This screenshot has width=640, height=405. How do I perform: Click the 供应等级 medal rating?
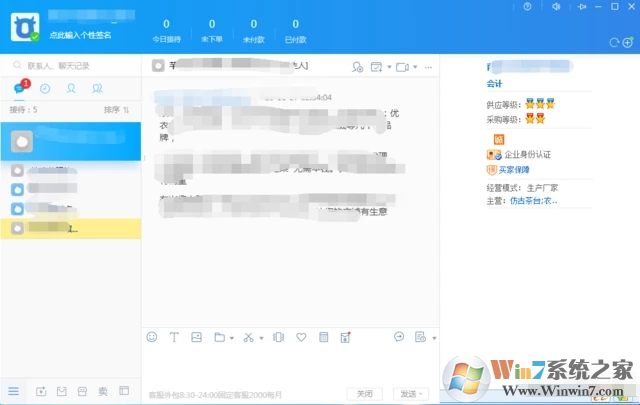click(x=540, y=104)
